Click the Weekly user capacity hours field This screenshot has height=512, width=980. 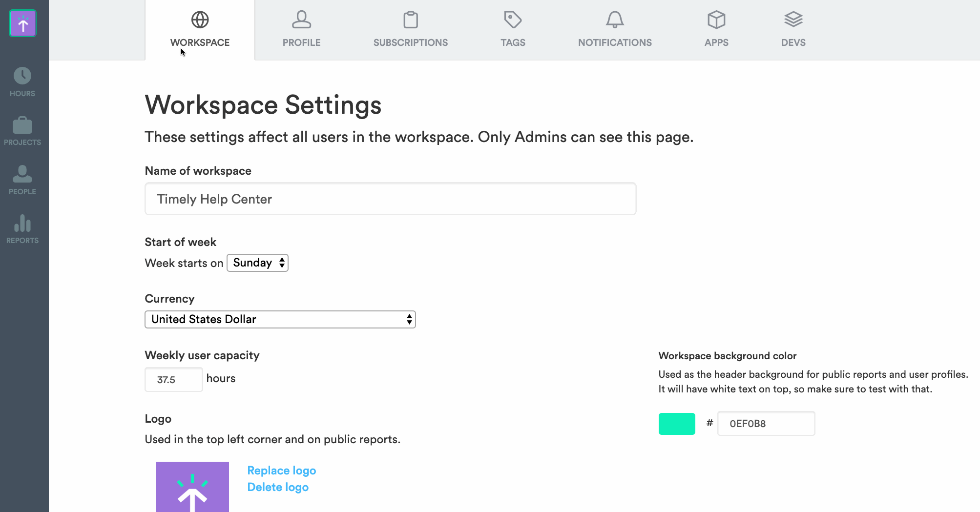173,380
